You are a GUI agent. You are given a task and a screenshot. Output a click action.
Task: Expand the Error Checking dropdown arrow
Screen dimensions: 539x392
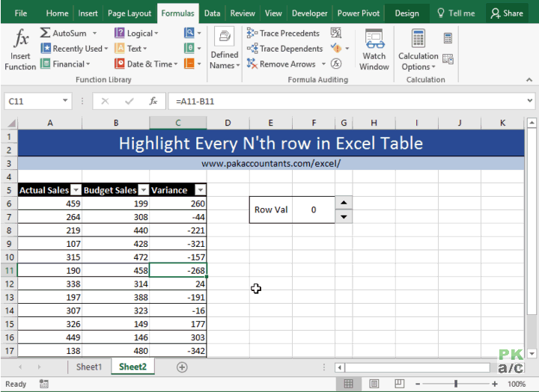(347, 49)
